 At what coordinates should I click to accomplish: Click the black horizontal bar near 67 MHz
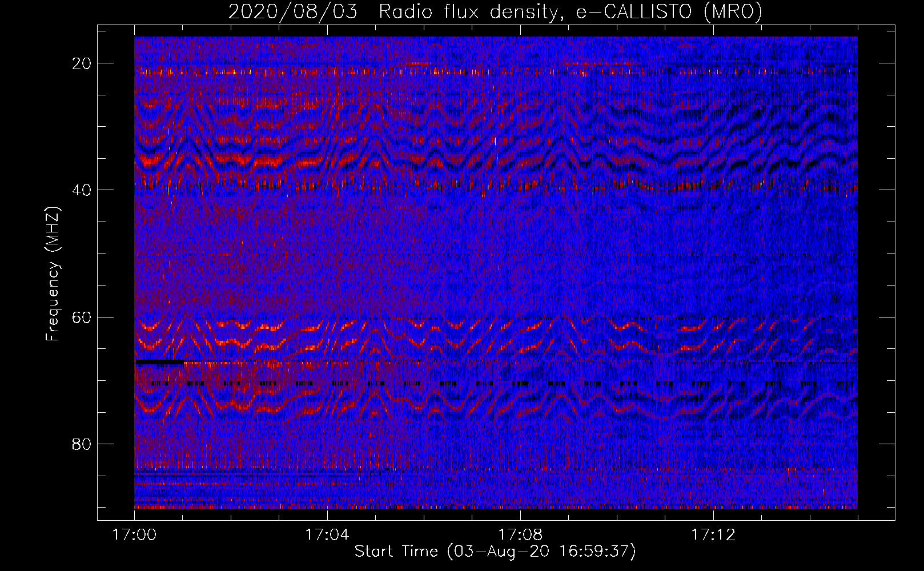[159, 362]
